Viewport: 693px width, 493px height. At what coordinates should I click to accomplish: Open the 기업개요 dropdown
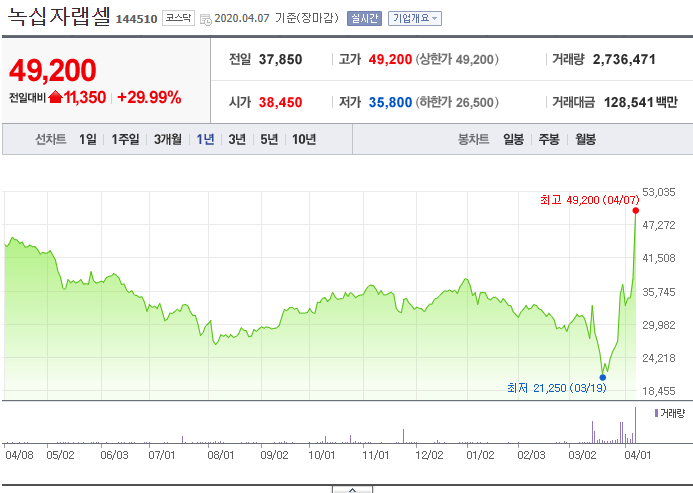point(415,19)
